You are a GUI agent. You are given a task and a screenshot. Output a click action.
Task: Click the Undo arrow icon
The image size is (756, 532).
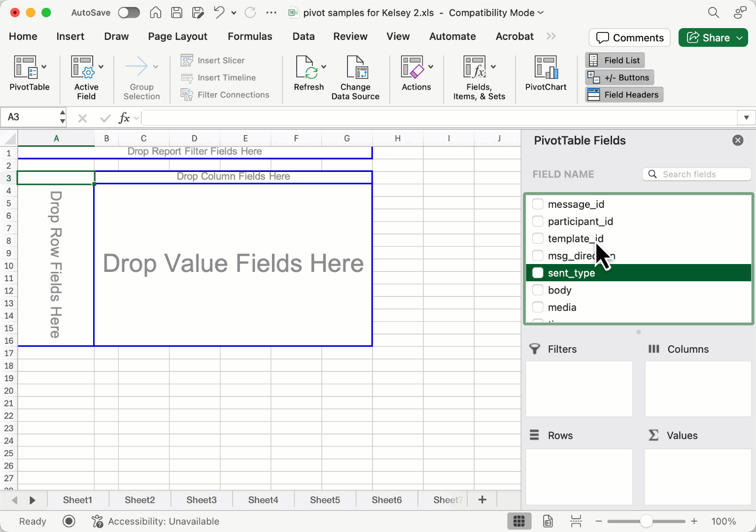tap(219, 13)
